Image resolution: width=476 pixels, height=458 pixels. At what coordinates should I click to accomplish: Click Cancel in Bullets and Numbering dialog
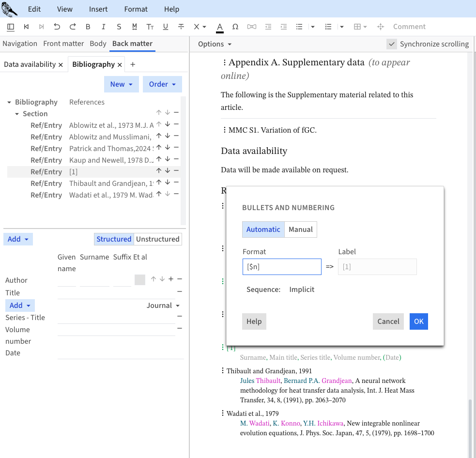click(x=388, y=321)
